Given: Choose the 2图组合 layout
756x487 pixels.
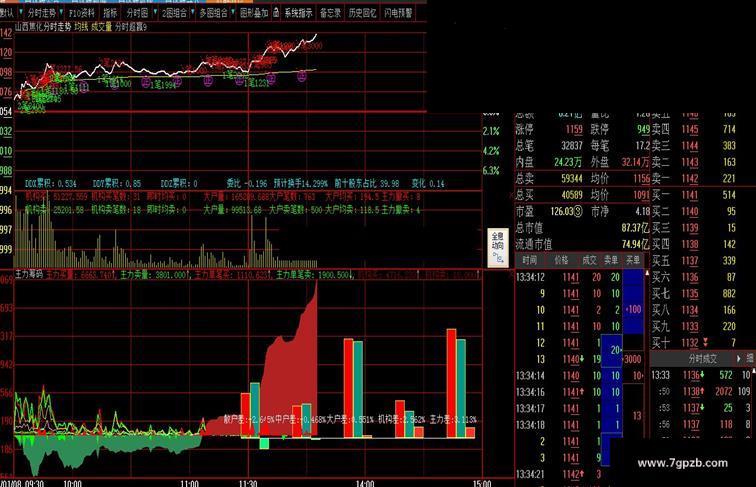Looking at the screenshot, I should point(174,13).
